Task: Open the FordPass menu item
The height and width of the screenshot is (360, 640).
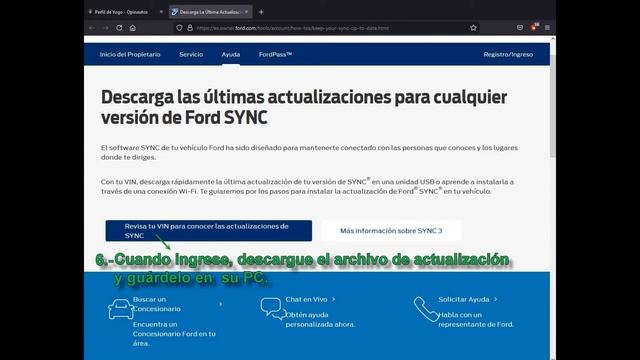Action: pos(275,54)
